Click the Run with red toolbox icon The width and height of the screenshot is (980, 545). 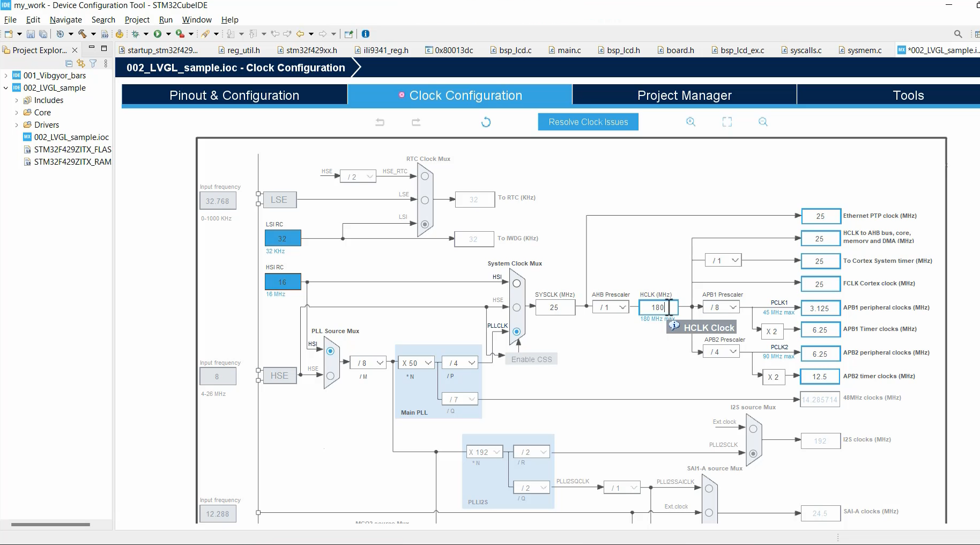pyautogui.click(x=180, y=34)
